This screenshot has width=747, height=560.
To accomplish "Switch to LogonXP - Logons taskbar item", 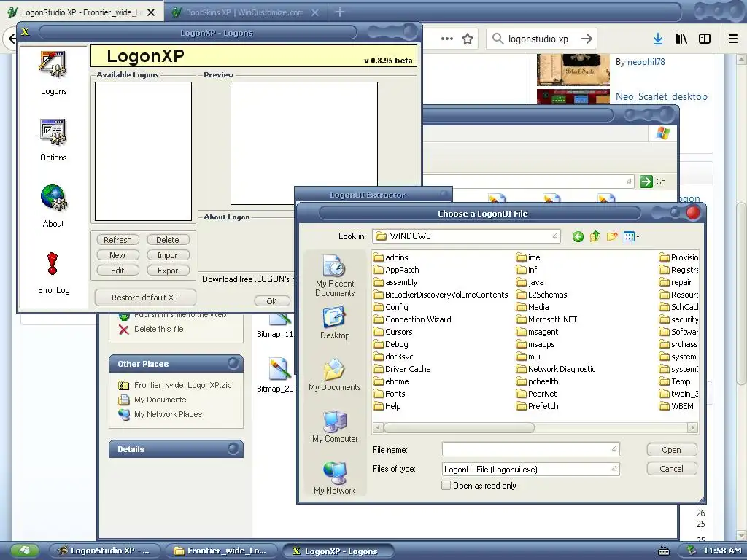I will [x=338, y=551].
